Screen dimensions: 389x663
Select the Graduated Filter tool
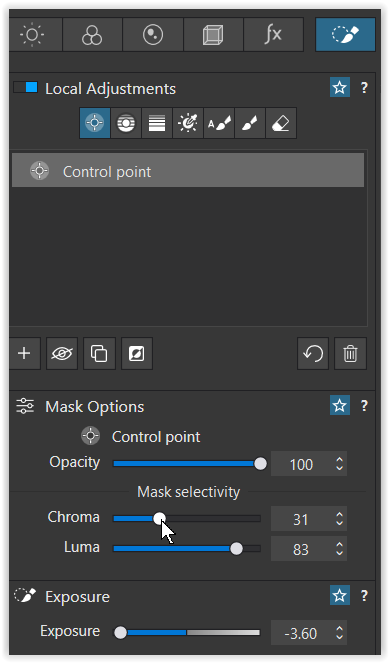pos(157,123)
